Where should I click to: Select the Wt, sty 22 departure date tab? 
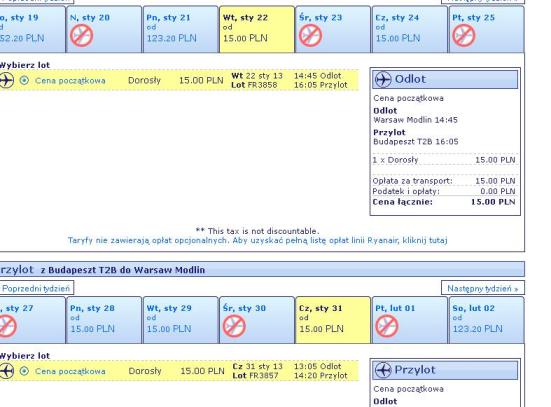[257, 30]
